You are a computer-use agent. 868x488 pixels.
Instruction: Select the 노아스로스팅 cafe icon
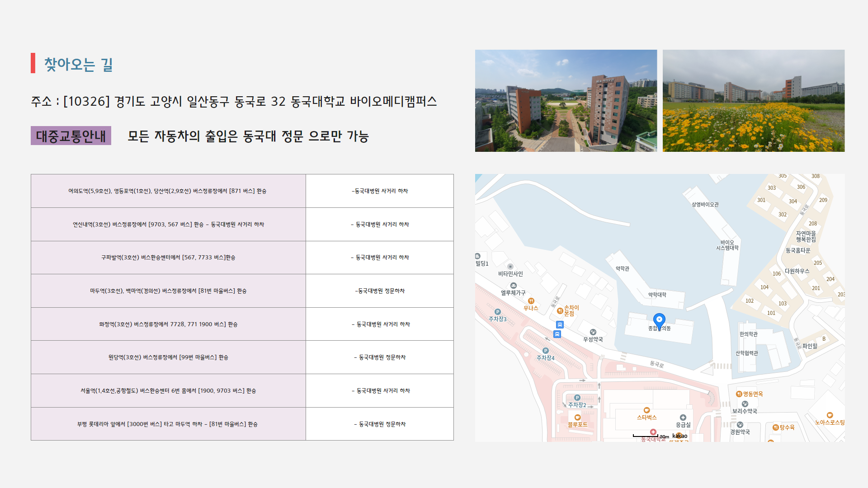coord(830,416)
